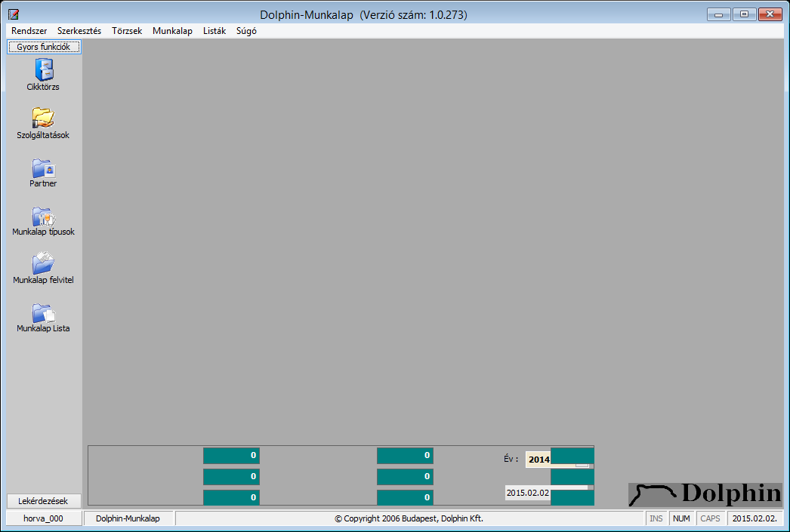Click the 2015.02.02 date field in bottom panel
The width and height of the screenshot is (790, 532).
(x=527, y=493)
